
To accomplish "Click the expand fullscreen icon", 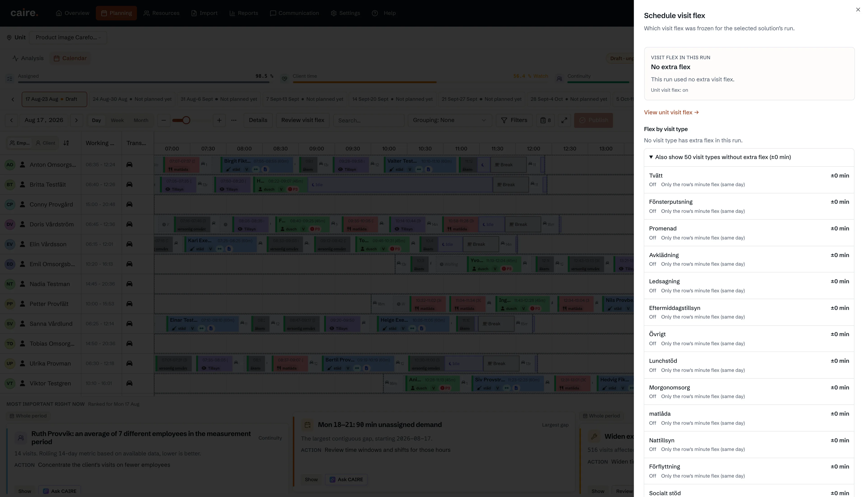I will coord(564,120).
